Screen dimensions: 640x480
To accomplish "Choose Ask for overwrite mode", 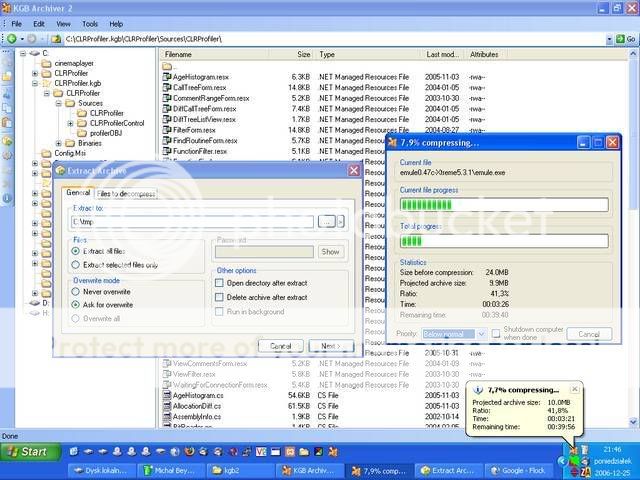I will coord(76,305).
